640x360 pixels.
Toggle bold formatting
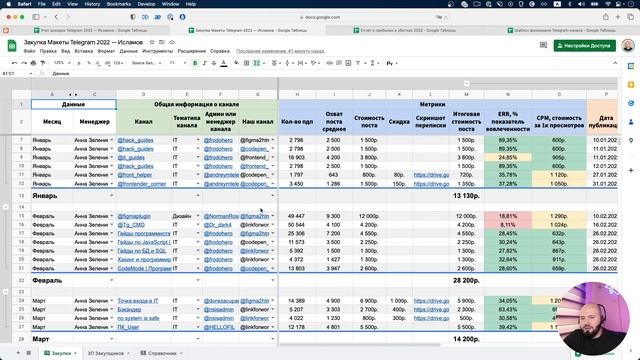pos(195,63)
